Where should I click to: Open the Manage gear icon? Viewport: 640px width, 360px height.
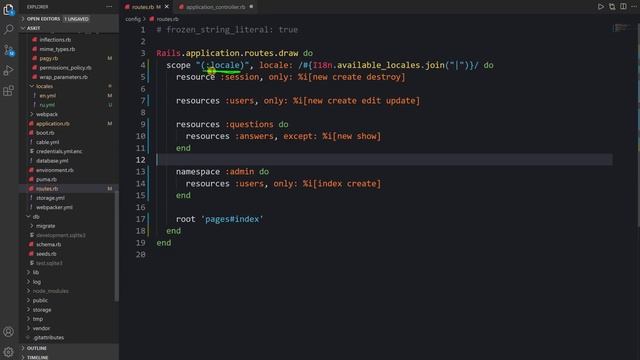pos(9,351)
